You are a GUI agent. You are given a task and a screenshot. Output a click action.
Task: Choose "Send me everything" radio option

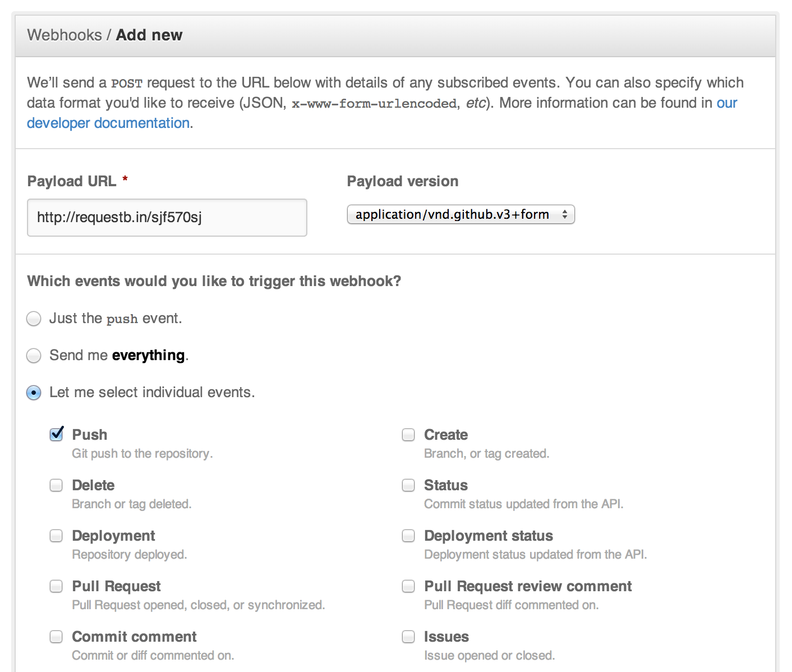(x=34, y=356)
